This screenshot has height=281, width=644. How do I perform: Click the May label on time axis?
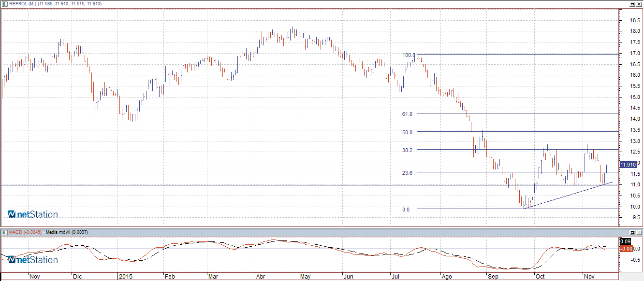tap(305, 277)
